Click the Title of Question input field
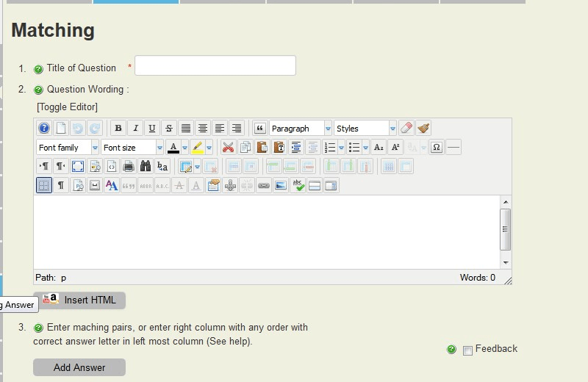588x382 pixels. coord(215,65)
